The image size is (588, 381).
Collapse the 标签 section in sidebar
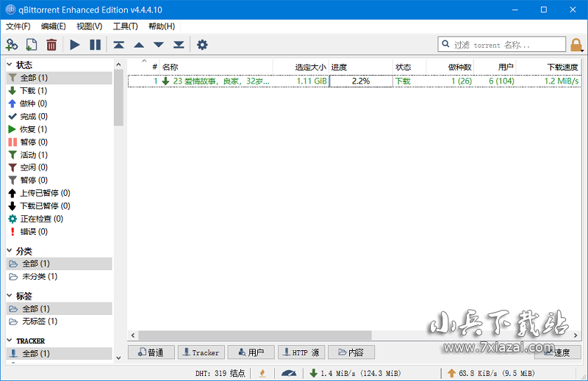click(x=10, y=296)
